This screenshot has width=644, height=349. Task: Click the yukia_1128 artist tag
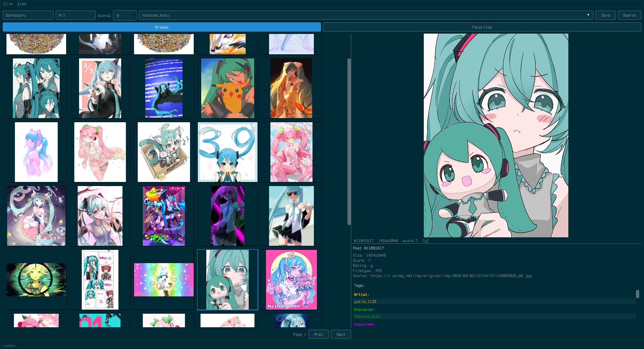[x=364, y=301]
